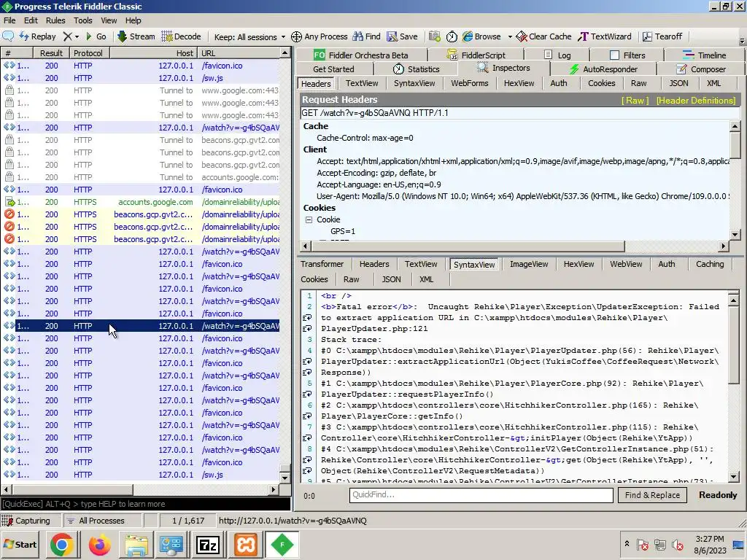Image resolution: width=747 pixels, height=560 pixels.
Task: Open the Browse dropdown arrow
Action: click(x=510, y=36)
